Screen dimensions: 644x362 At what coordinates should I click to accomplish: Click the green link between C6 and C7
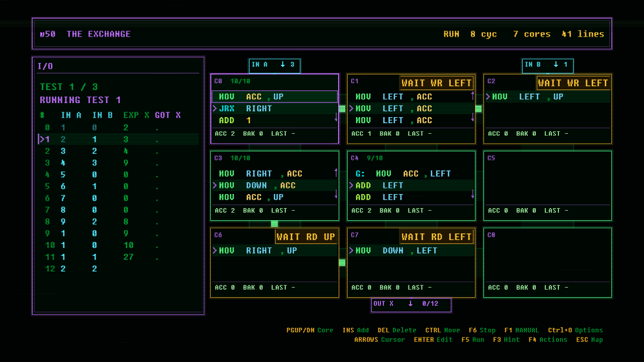(x=342, y=262)
